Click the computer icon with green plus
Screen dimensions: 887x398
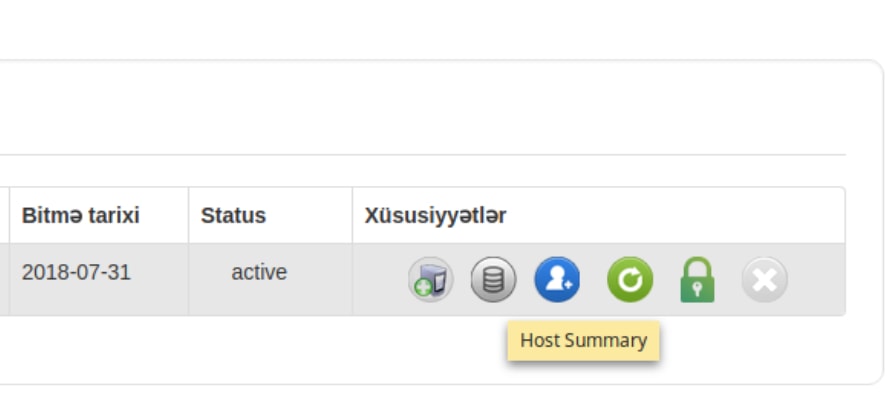[x=430, y=279]
